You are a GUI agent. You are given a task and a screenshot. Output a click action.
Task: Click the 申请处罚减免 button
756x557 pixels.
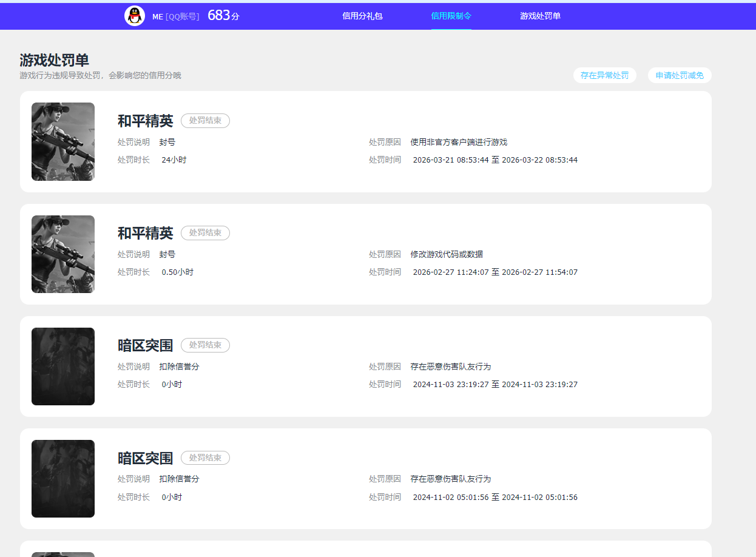[680, 76]
